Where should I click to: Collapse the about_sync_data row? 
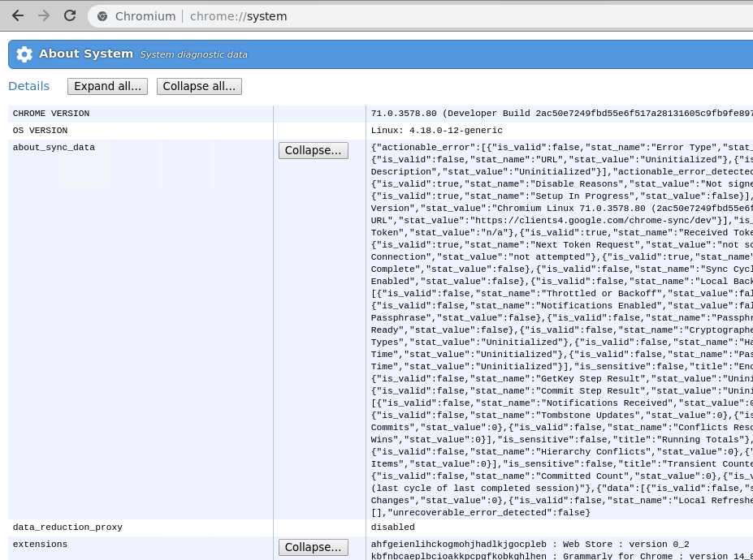point(313,150)
